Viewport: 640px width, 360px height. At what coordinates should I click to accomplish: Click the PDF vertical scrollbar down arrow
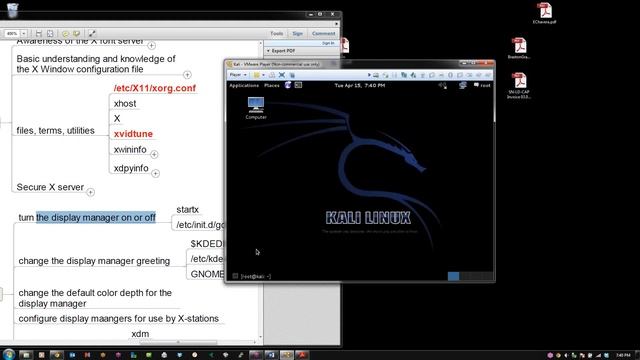pos(261,338)
